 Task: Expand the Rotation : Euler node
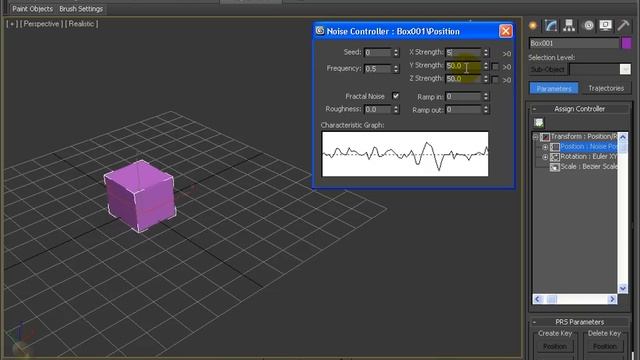(x=545, y=157)
